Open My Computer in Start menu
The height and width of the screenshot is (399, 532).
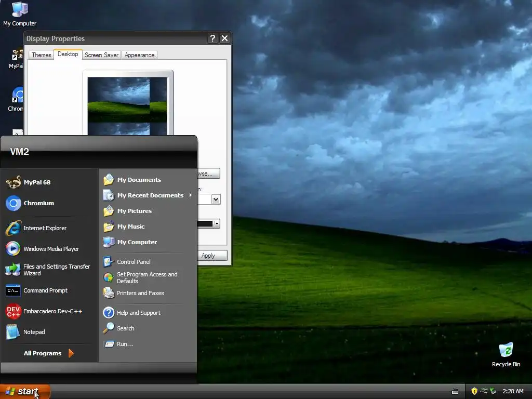(130, 242)
